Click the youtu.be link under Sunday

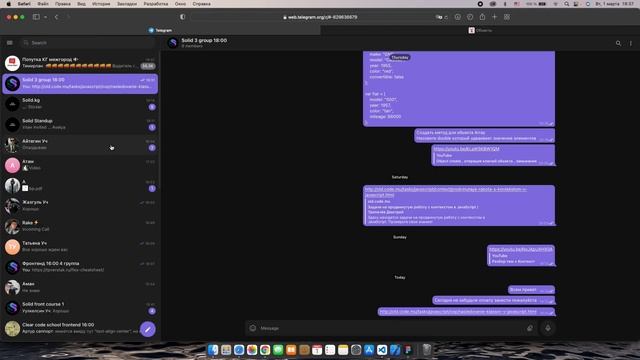click(x=521, y=249)
